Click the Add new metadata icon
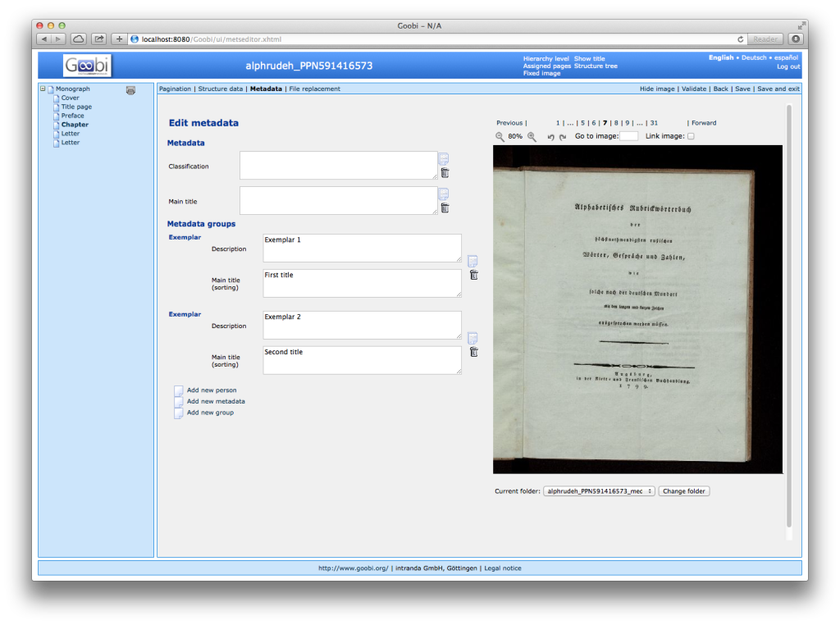The height and width of the screenshot is (625, 840). pyautogui.click(x=178, y=402)
